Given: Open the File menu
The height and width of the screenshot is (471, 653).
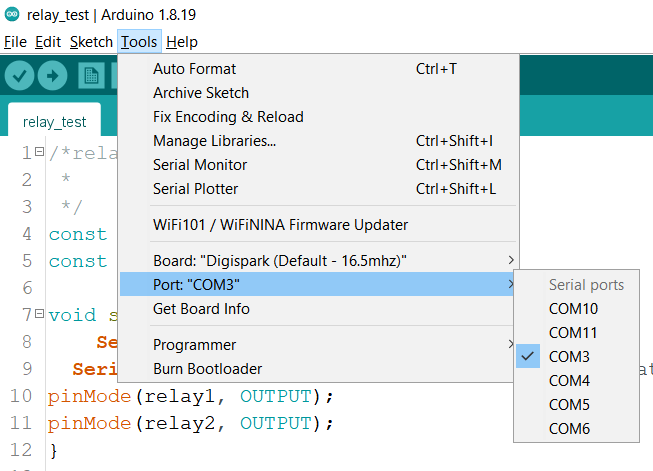Looking at the screenshot, I should [x=15, y=42].
